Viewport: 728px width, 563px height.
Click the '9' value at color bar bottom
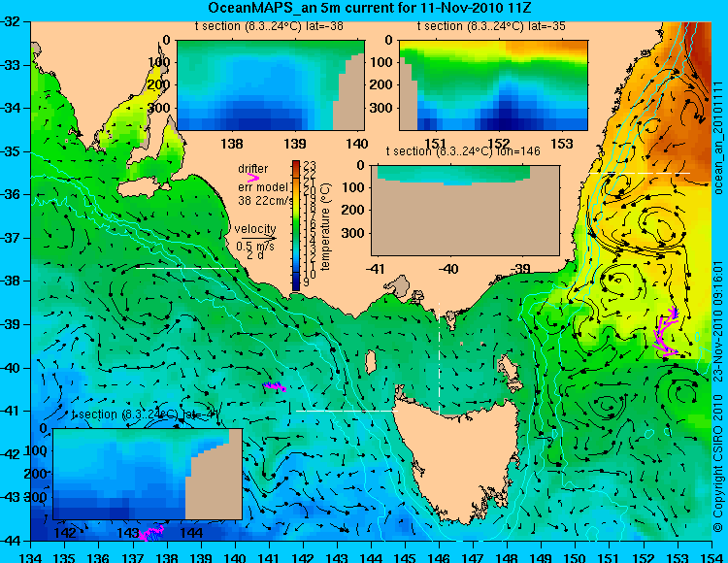(307, 282)
